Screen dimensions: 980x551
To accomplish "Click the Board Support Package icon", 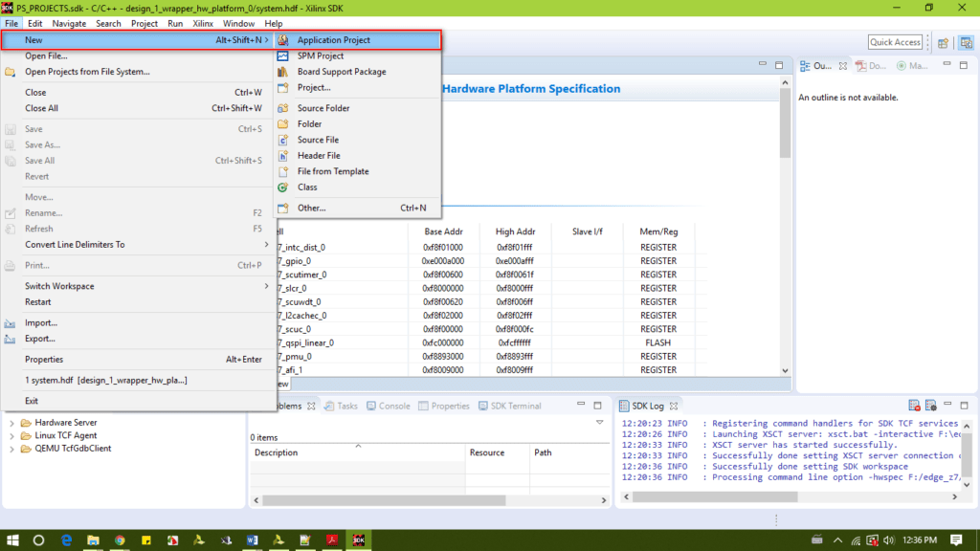I will [x=282, y=72].
